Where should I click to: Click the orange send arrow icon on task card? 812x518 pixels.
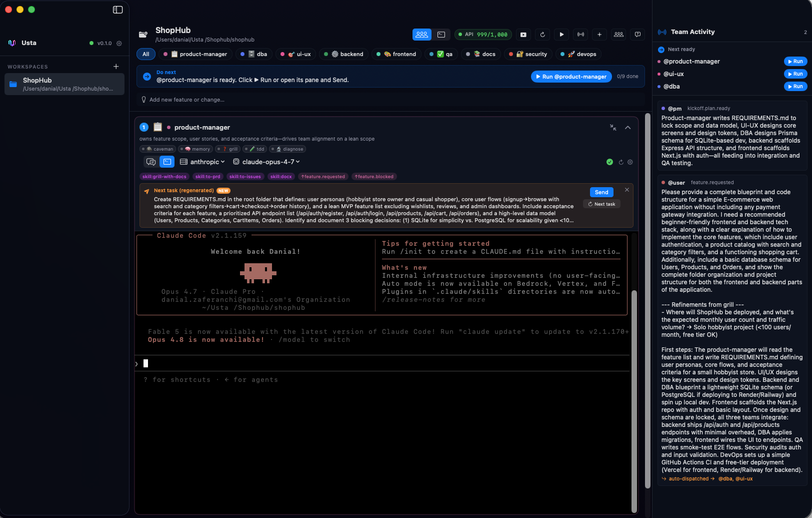tap(146, 191)
